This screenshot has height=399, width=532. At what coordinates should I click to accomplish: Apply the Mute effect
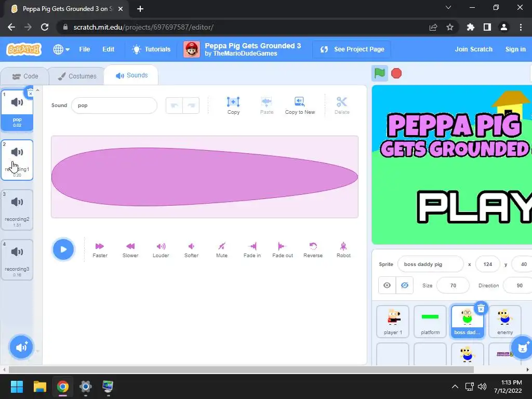pyautogui.click(x=221, y=250)
